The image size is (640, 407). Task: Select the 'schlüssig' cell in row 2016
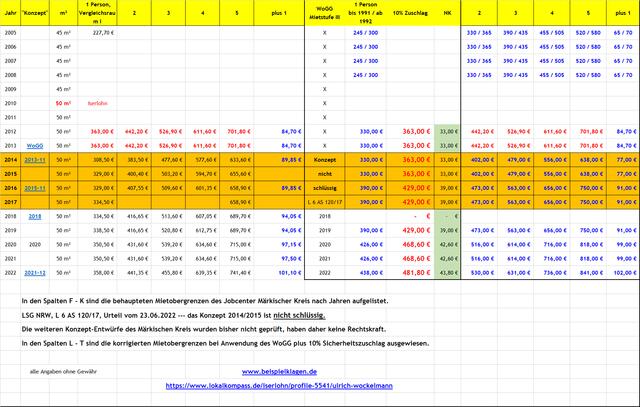324,188
